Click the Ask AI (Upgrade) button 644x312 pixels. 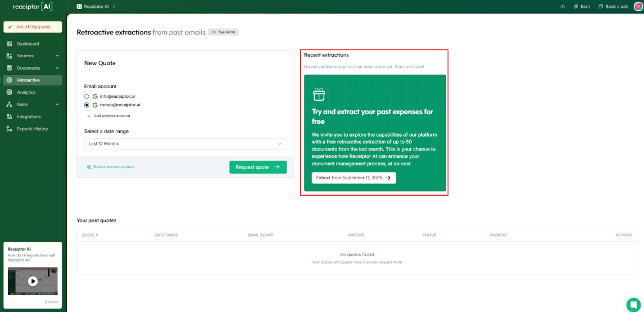tap(33, 27)
